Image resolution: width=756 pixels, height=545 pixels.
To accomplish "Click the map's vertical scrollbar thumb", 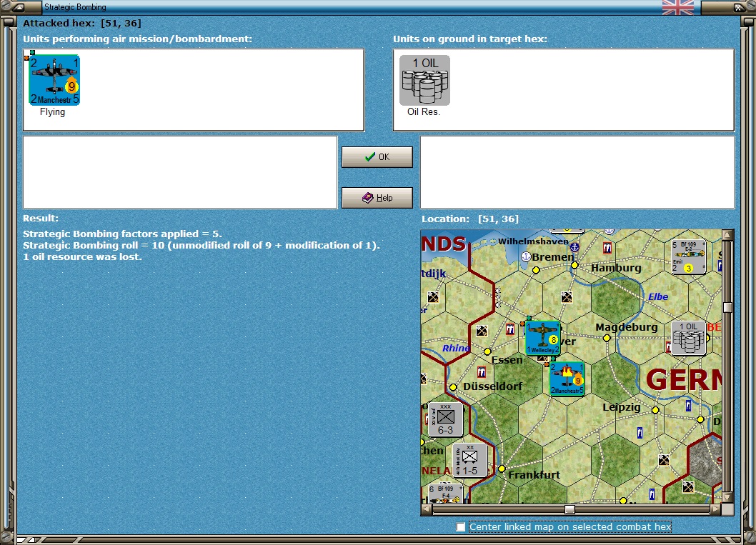I will (x=727, y=307).
